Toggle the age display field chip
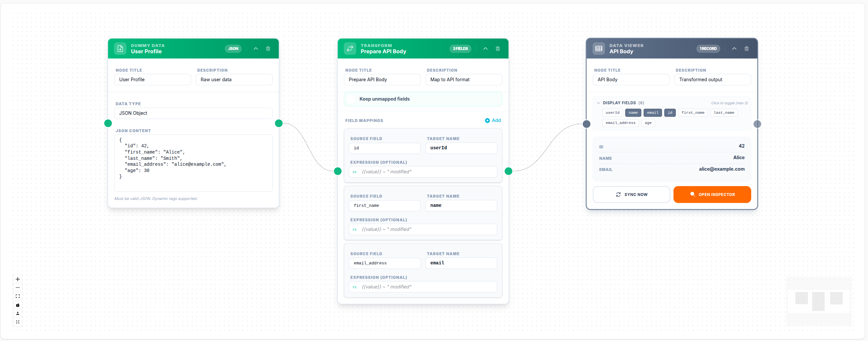Image resolution: width=868 pixels, height=341 pixels. (648, 123)
